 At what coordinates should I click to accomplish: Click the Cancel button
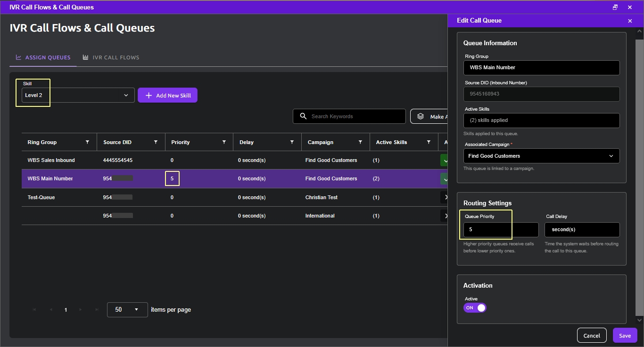(592, 336)
